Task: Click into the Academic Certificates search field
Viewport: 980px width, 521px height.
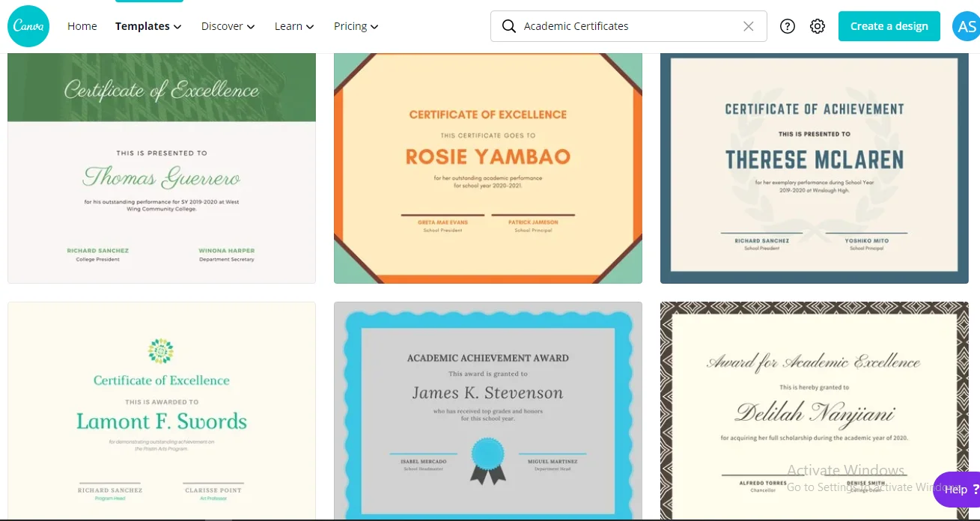Action: (629, 26)
